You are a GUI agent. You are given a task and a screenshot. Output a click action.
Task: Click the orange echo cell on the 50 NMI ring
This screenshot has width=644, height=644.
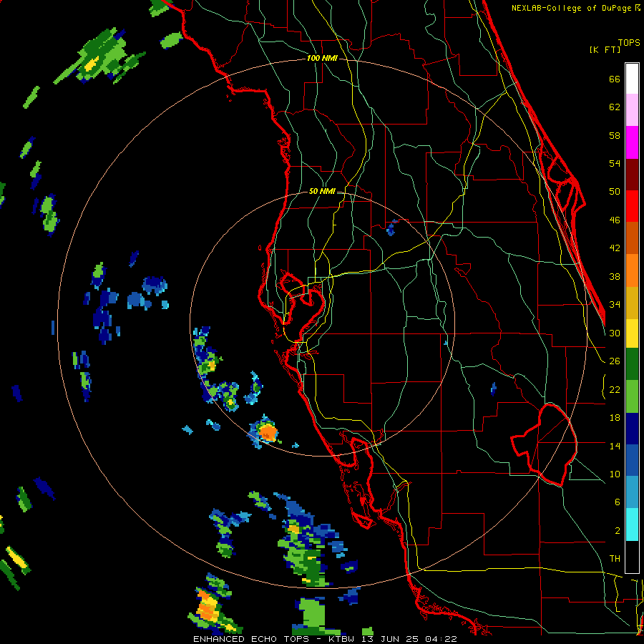click(268, 432)
